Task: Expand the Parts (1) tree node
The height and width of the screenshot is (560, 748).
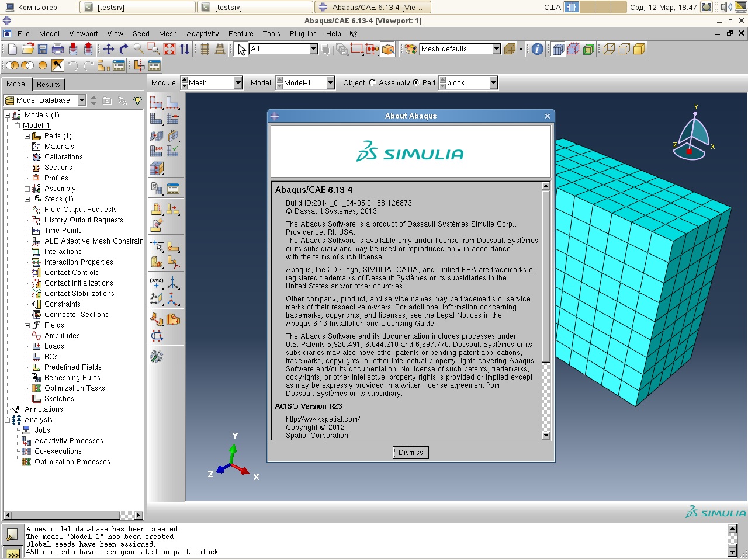Action: tap(27, 136)
